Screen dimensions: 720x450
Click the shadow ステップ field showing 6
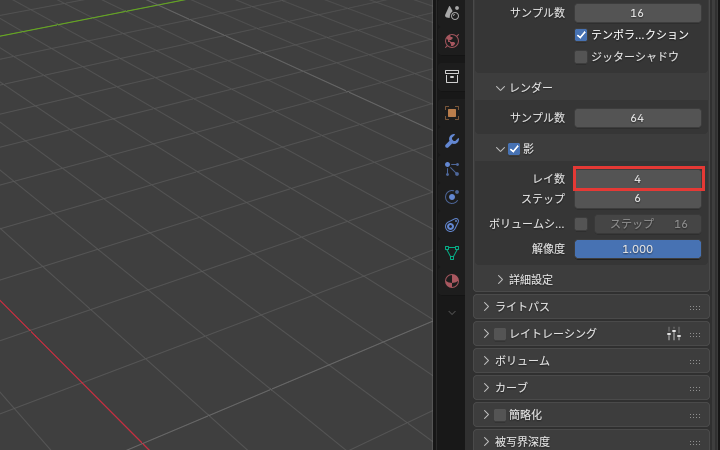click(x=638, y=198)
